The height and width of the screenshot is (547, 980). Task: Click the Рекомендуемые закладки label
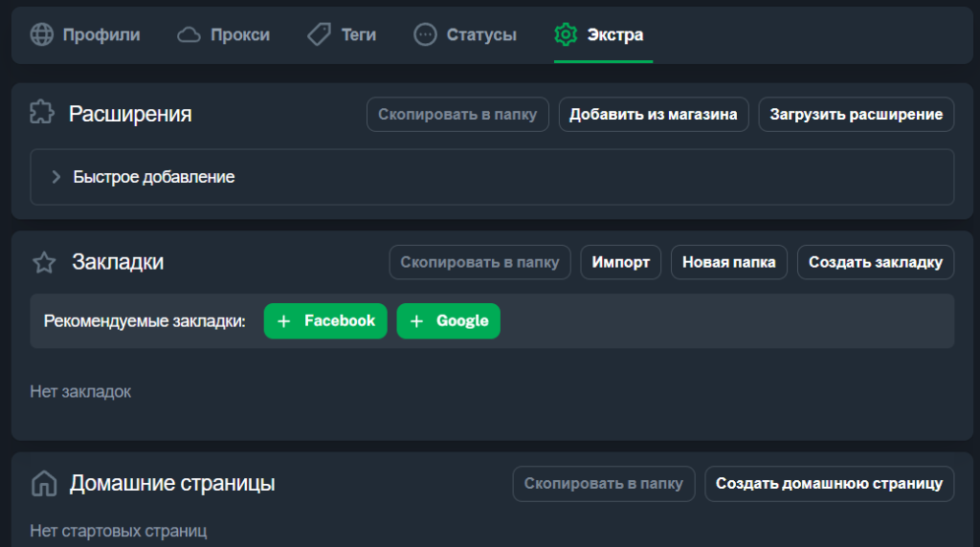145,321
